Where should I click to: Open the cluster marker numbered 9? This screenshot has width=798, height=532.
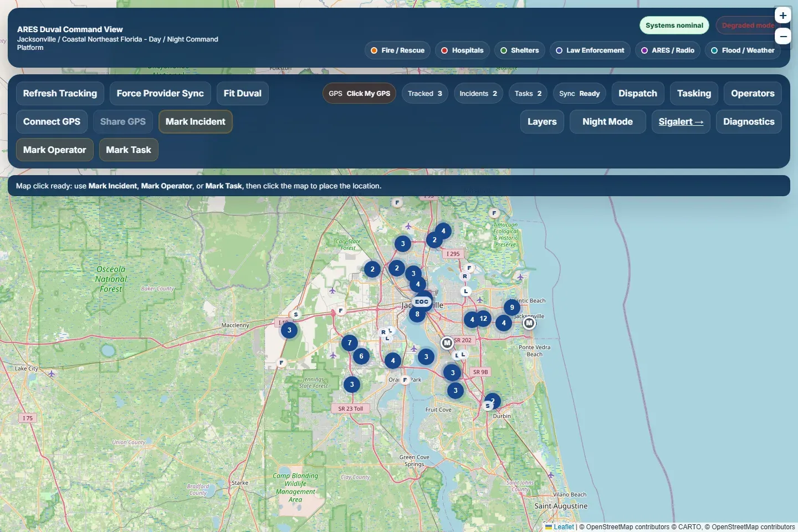(512, 308)
